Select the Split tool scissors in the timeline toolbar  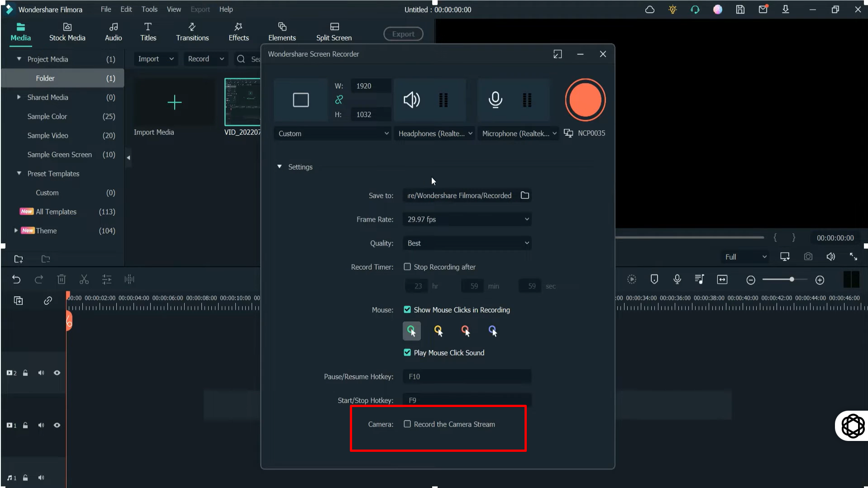[84, 279]
